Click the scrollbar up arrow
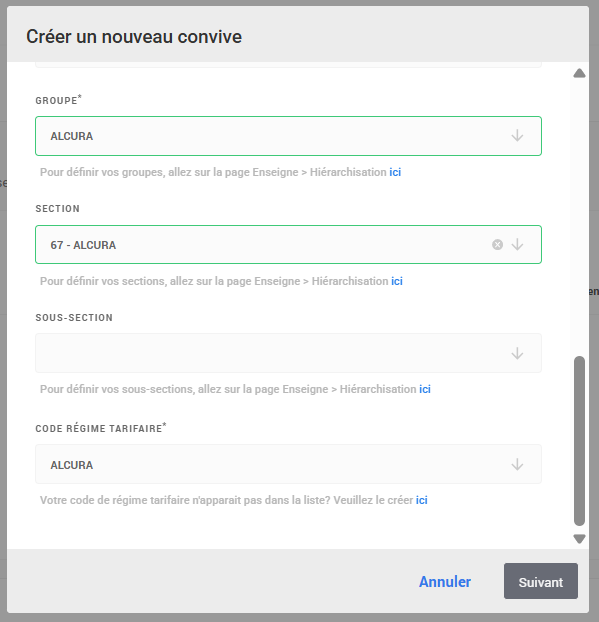 [x=579, y=73]
